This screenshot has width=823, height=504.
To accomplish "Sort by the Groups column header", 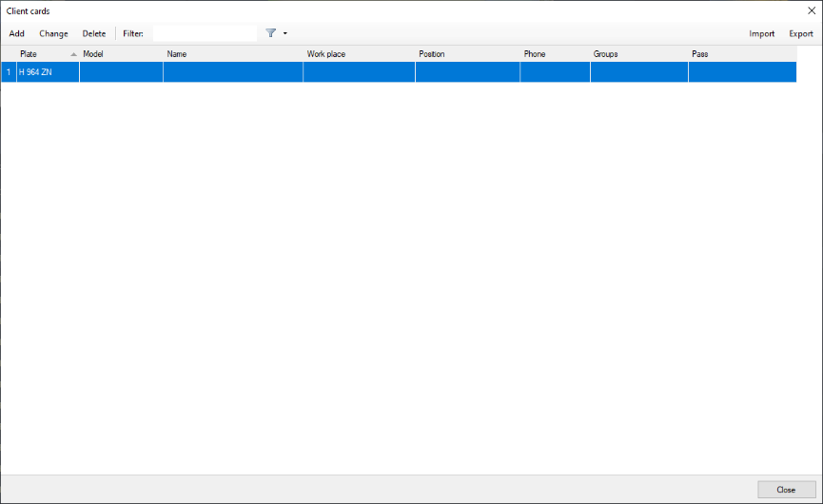I will tap(639, 54).
